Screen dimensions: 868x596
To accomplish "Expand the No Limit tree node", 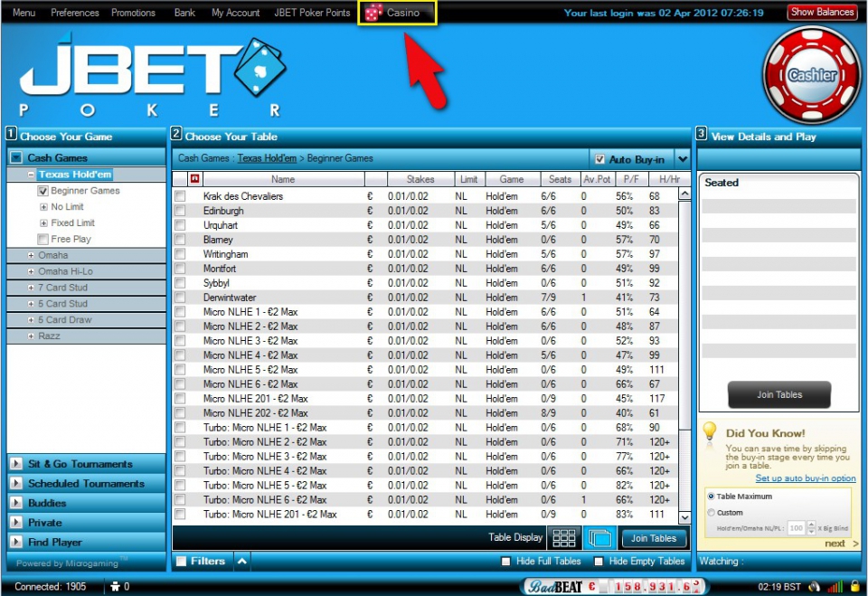I will (x=43, y=206).
